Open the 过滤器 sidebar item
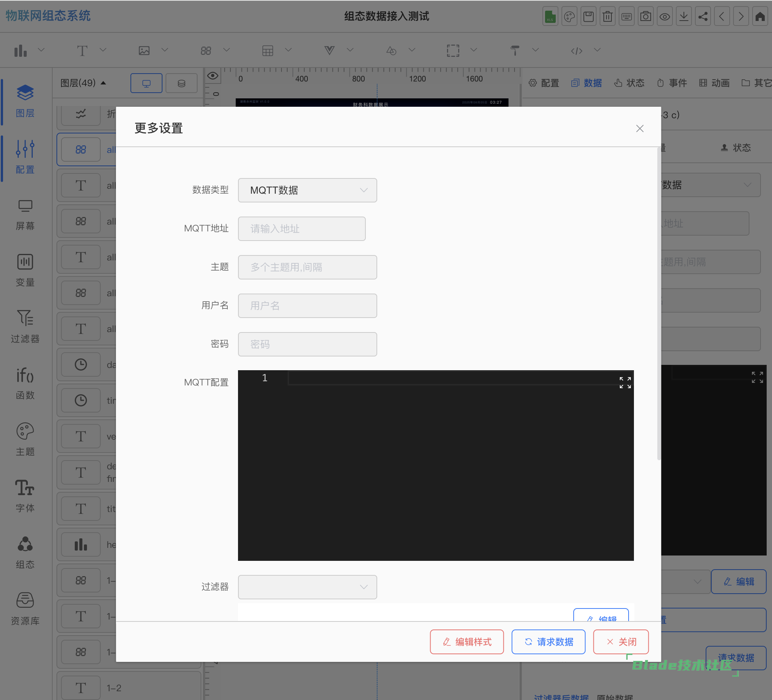This screenshot has height=700, width=772. [25, 327]
